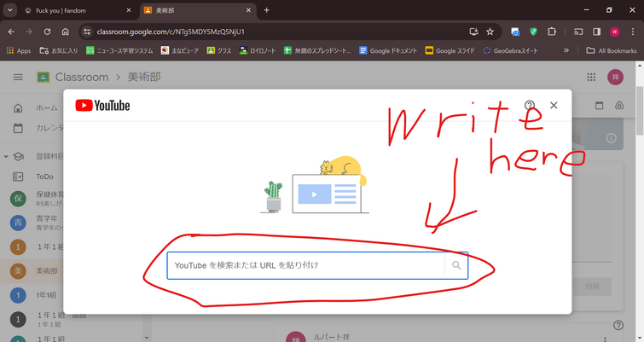This screenshot has width=644, height=342.
Task: Open Chrome three-dot menu
Action: 633,32
